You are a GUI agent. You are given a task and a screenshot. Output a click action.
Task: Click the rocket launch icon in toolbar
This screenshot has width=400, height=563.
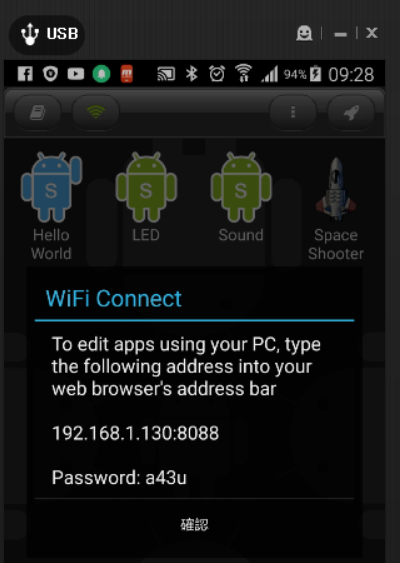(351, 113)
